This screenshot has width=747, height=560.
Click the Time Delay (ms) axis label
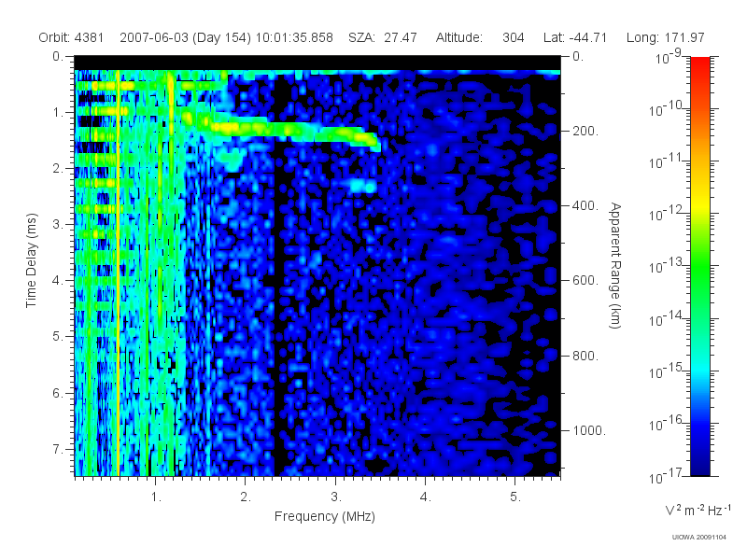[31, 260]
